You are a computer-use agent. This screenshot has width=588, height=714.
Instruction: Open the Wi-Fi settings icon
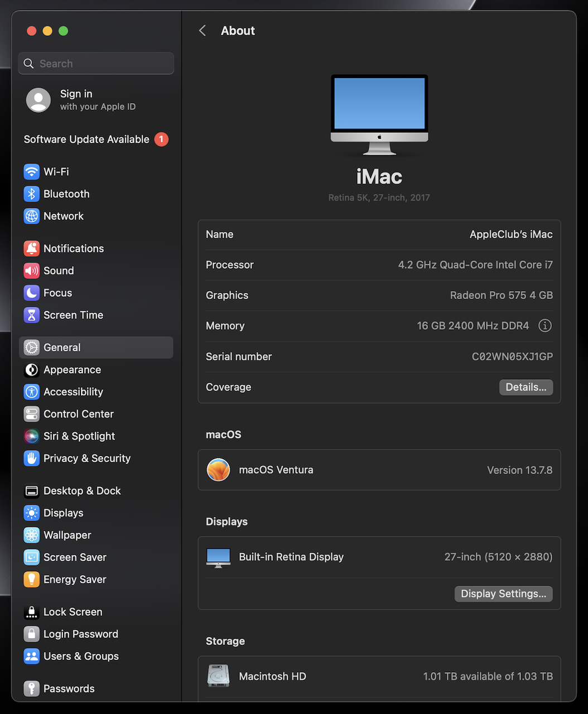(32, 172)
